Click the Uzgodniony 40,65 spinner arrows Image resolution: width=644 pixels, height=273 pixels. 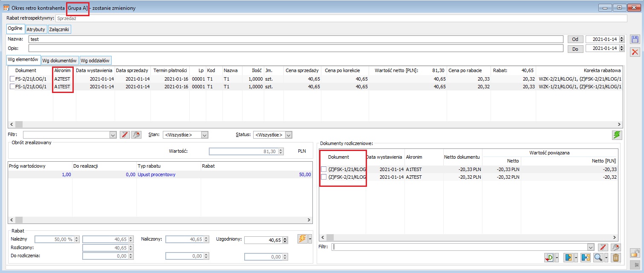click(284, 241)
